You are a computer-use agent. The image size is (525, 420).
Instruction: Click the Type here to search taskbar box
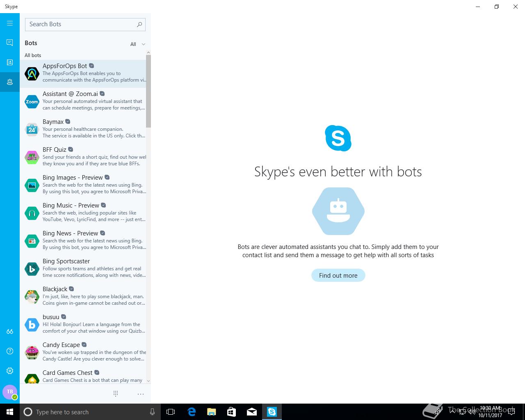(x=89, y=412)
